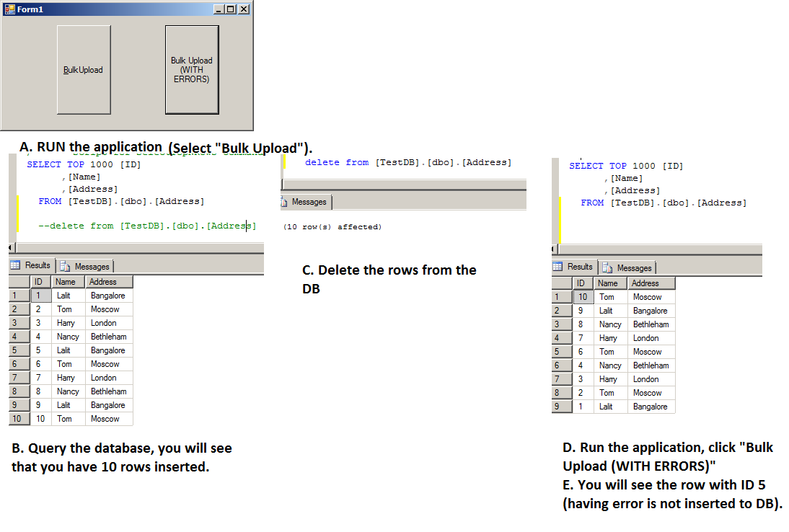Screen dimensions: 789x532
Task: Switch to the Results tab above the nine-row grid
Action: 573,267
